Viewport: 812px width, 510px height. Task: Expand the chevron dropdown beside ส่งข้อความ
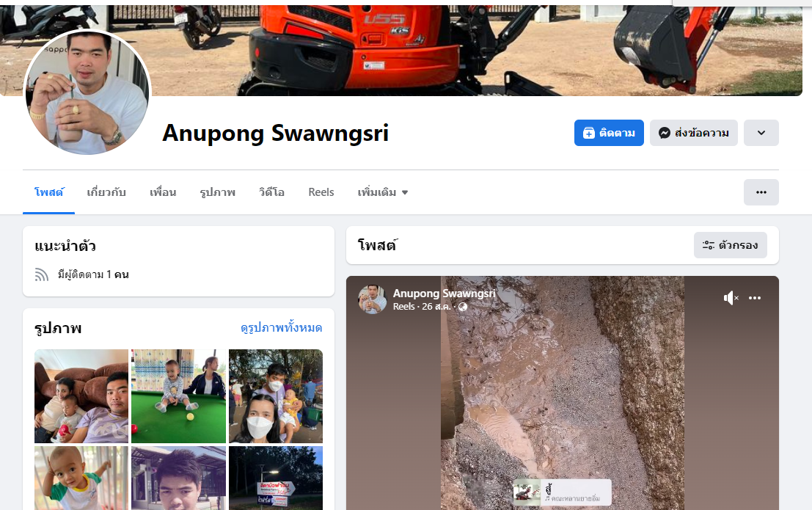[x=761, y=133]
